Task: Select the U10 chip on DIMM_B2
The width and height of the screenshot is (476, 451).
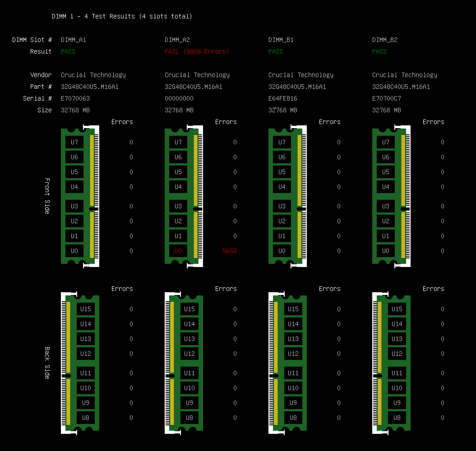Action: (397, 388)
